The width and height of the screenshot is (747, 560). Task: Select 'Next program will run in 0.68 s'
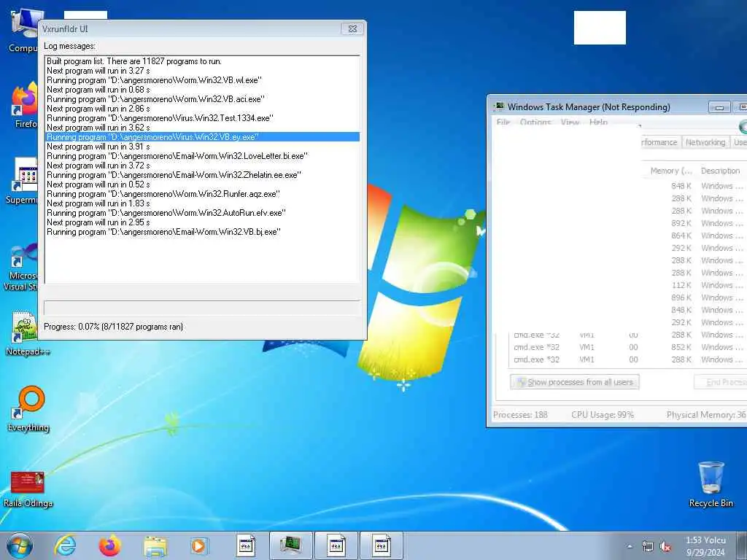202,90
